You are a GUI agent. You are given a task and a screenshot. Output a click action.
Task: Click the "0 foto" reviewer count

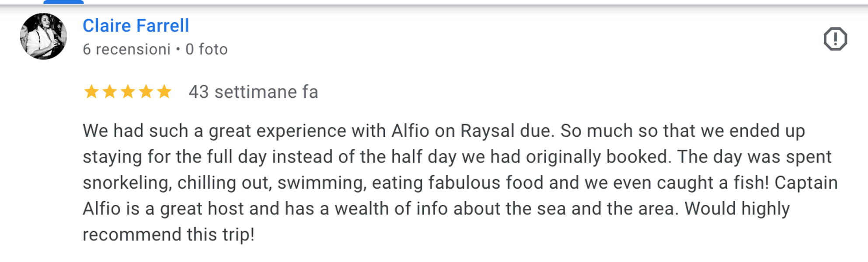tap(206, 49)
